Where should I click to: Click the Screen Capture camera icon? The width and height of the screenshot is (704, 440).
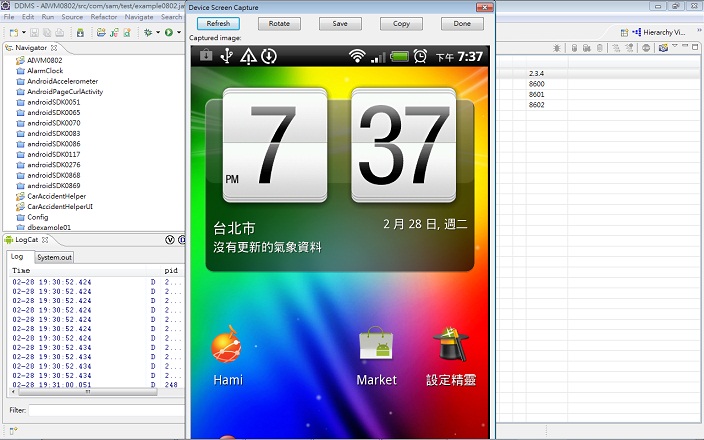coord(663,48)
